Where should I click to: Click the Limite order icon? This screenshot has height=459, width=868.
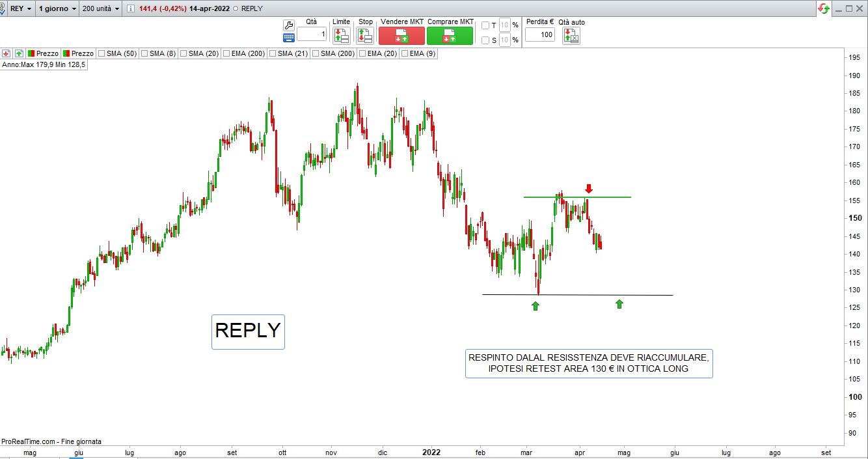pyautogui.click(x=341, y=36)
